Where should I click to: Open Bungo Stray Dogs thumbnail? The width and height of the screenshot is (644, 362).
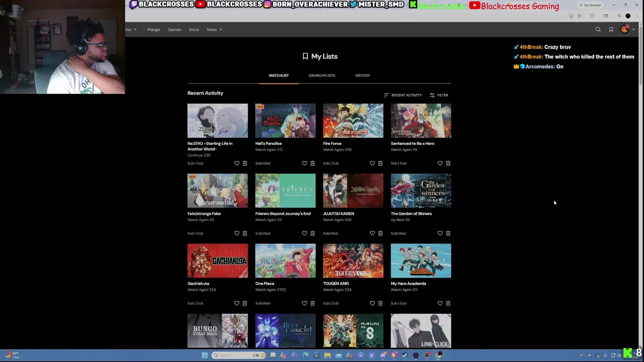[218, 331]
